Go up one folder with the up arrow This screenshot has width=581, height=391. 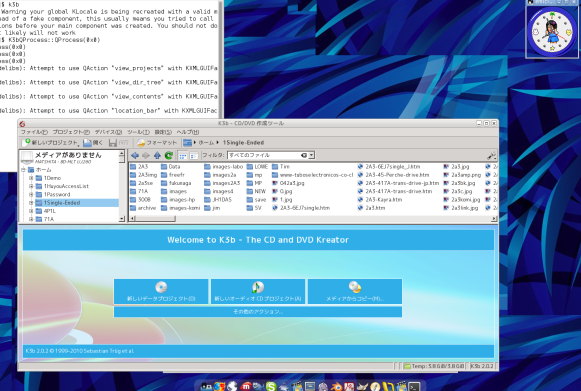pos(157,155)
